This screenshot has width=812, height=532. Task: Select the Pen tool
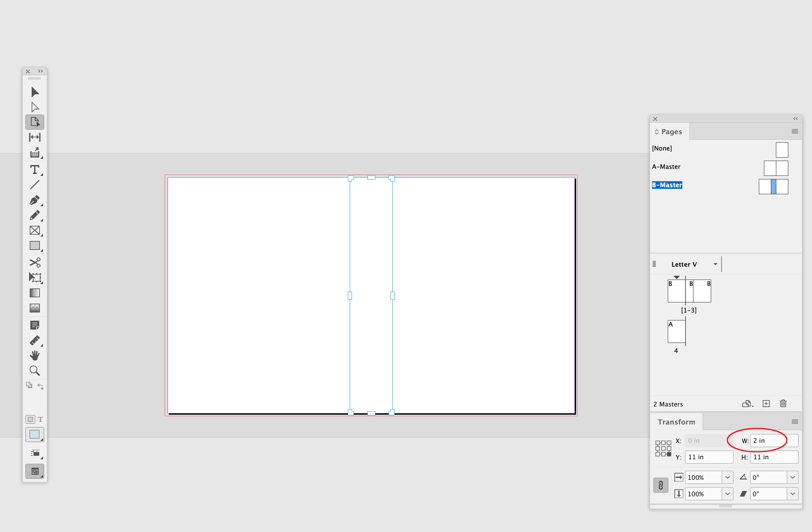click(34, 200)
